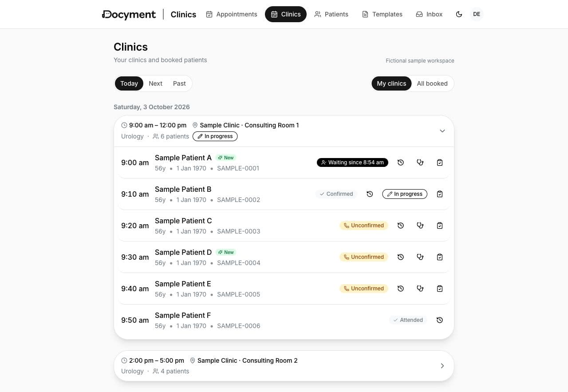This screenshot has height=392, width=568.
Task: Click stethoscope icon for Sample Patient E
Action: (420, 289)
